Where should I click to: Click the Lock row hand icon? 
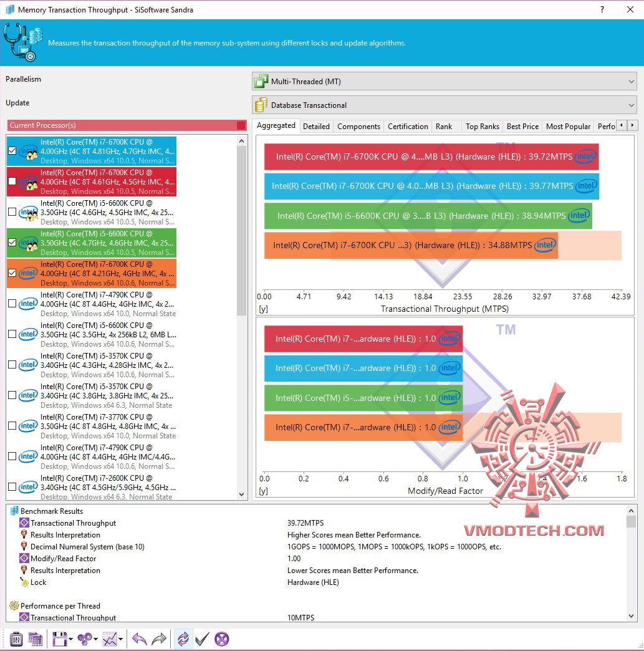[24, 582]
